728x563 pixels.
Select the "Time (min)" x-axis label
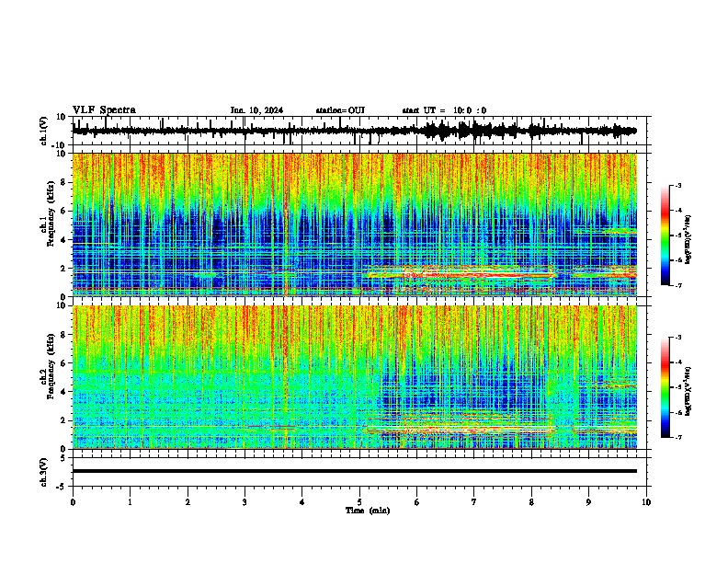(x=368, y=511)
